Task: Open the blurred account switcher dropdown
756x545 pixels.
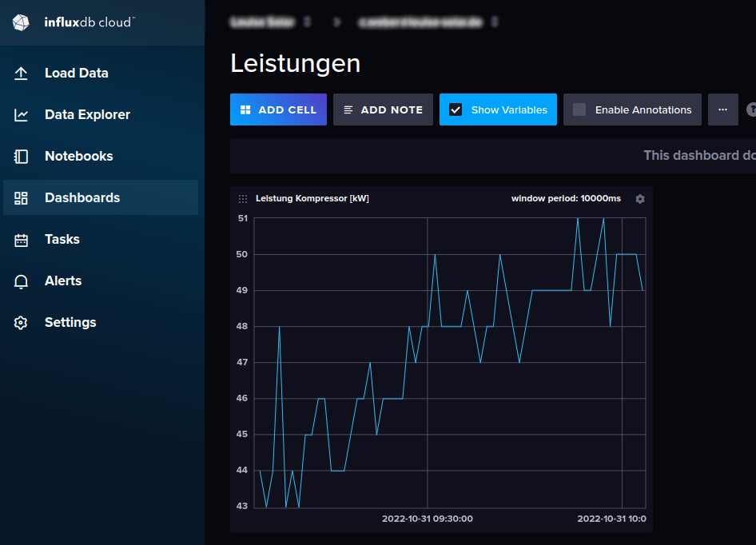Action: pos(270,22)
